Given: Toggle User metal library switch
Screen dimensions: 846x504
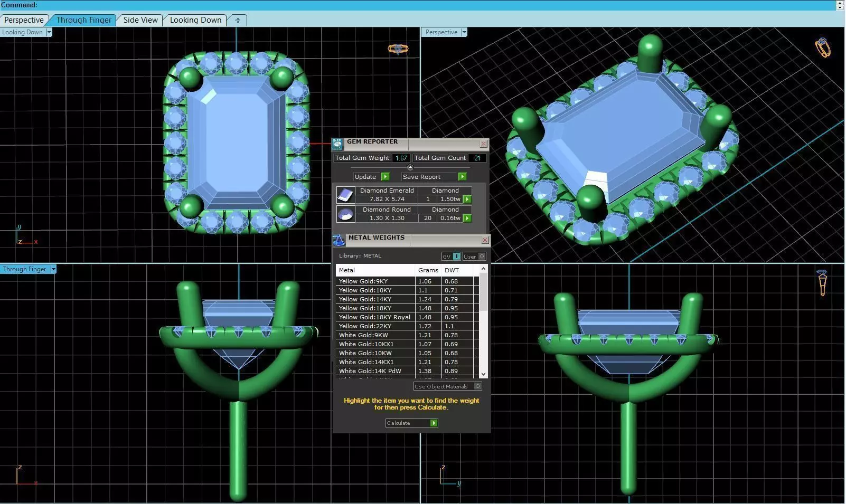Looking at the screenshot, I should pyautogui.click(x=474, y=256).
